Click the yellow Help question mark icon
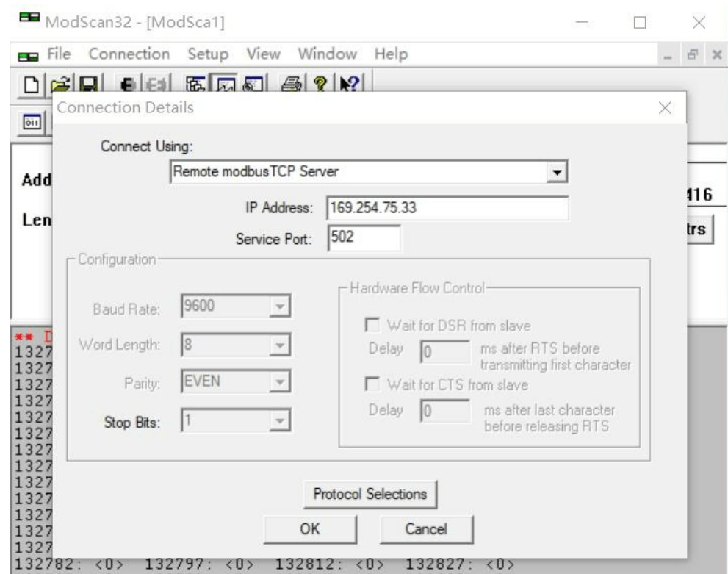This screenshot has width=728, height=574. tap(320, 85)
